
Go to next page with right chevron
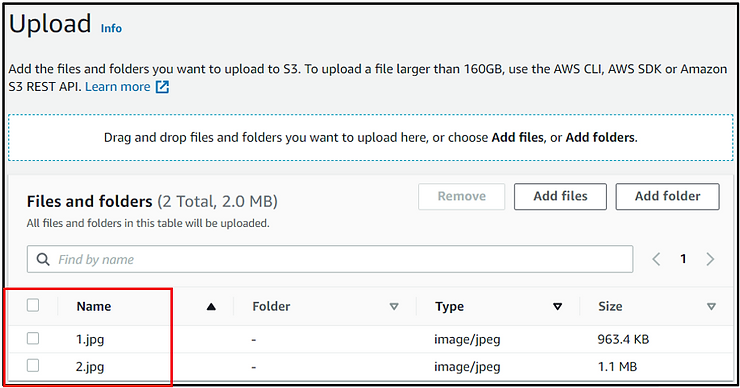(x=710, y=259)
